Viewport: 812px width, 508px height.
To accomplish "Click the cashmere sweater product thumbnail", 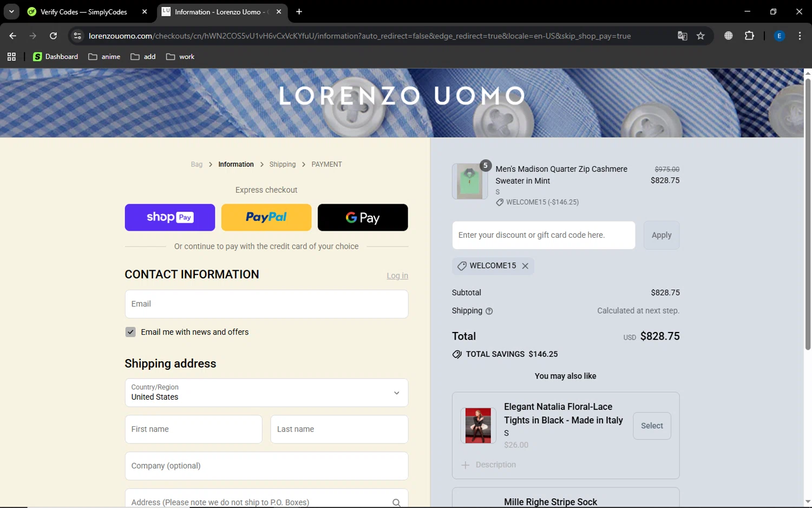I will click(470, 181).
